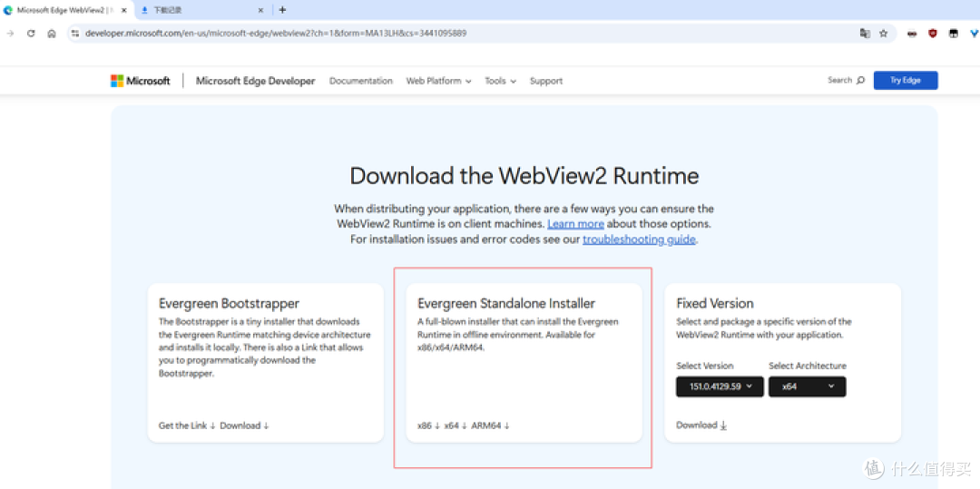Go to the browser home page
The height and width of the screenshot is (489, 980).
click(52, 34)
